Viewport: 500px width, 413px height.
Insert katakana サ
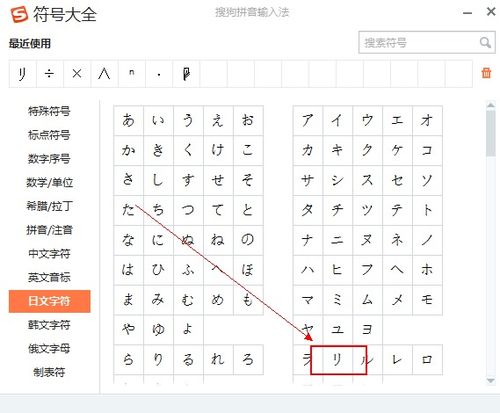point(308,180)
